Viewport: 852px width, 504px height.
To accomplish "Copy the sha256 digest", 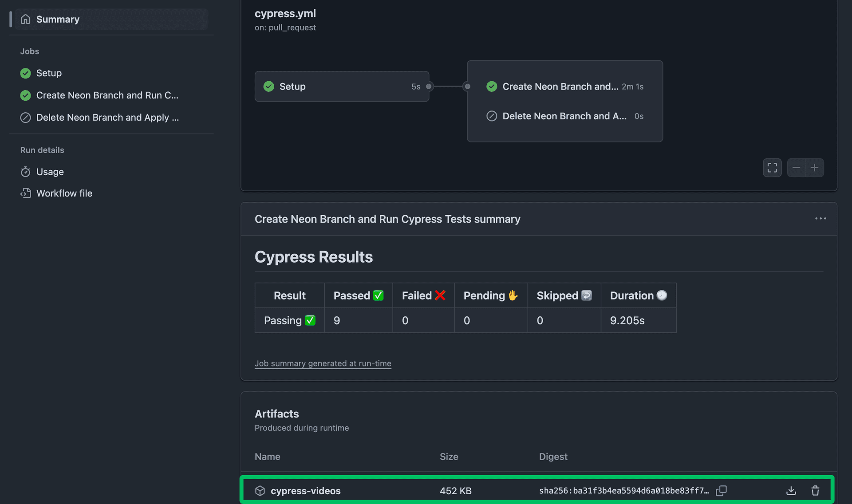I will [721, 490].
